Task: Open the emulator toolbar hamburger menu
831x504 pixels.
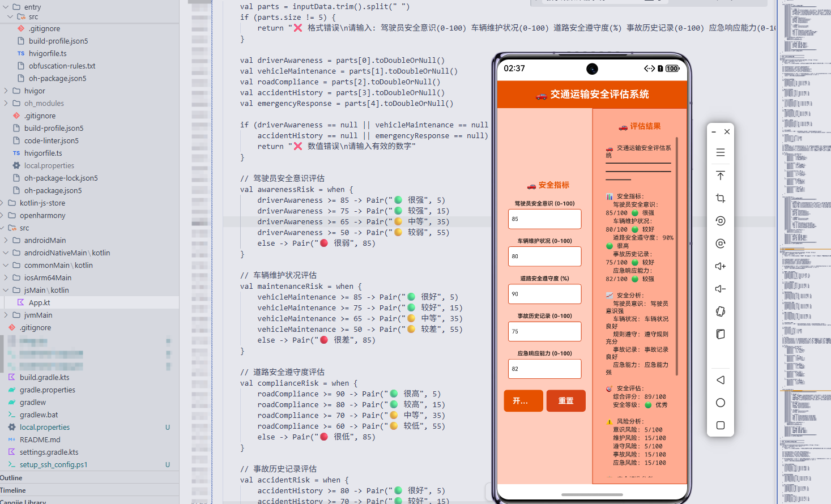Action: coord(720,152)
